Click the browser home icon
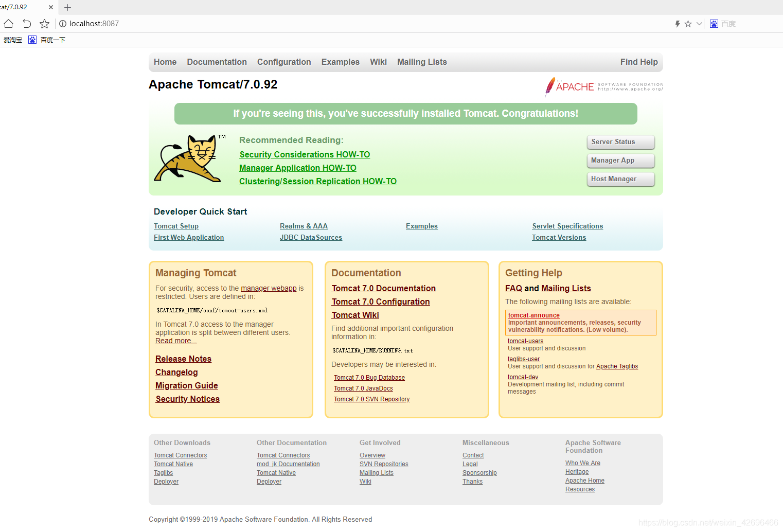The height and width of the screenshot is (532, 783). [x=8, y=24]
